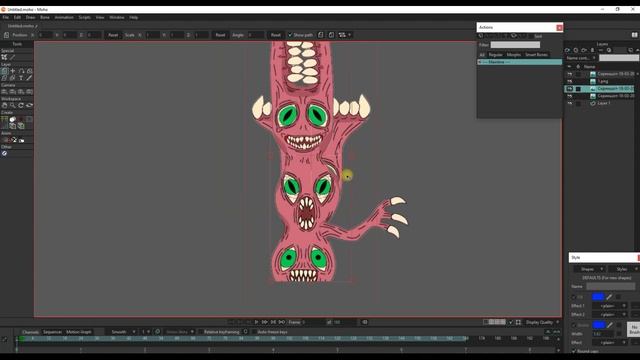Click the blue Stroke color swatch
Image resolution: width=640 pixels, height=360 pixels.
tap(599, 325)
